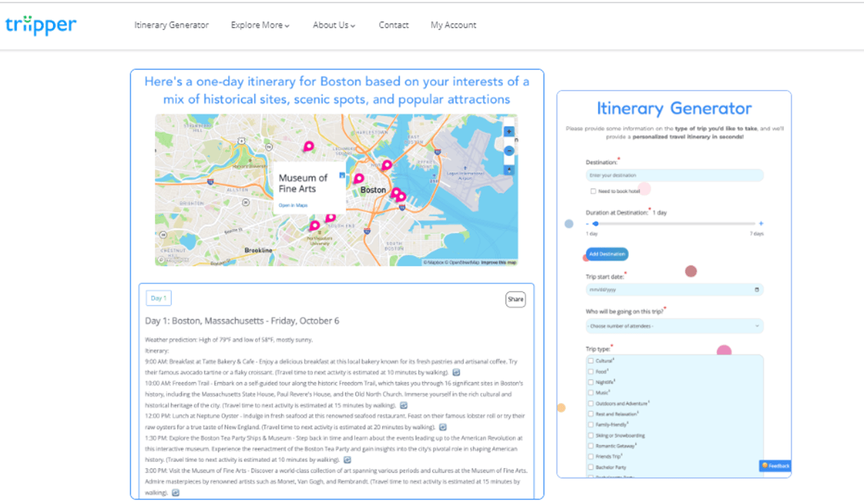Click Open in Maps in the popup
Viewport: 864px width, 504px height.
coord(293,205)
